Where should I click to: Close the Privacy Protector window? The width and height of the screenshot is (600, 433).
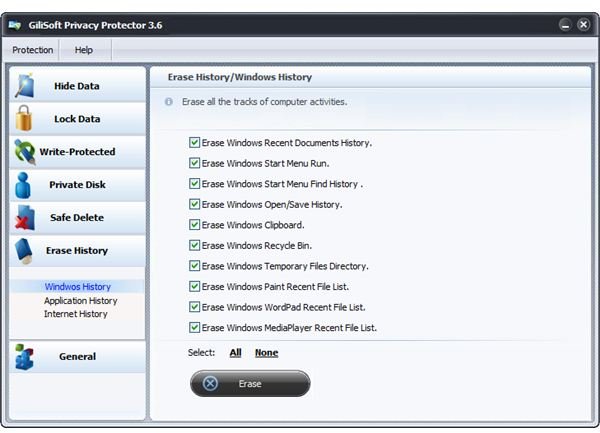tap(584, 25)
